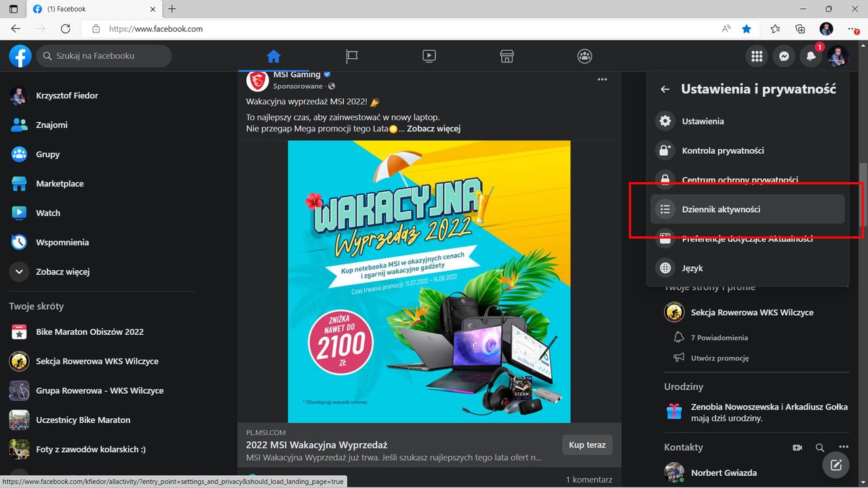Viewport: 868px width, 488px height.
Task: Open 2022 MSI Wakacyjna Wyprzedaż link title
Action: point(317,445)
